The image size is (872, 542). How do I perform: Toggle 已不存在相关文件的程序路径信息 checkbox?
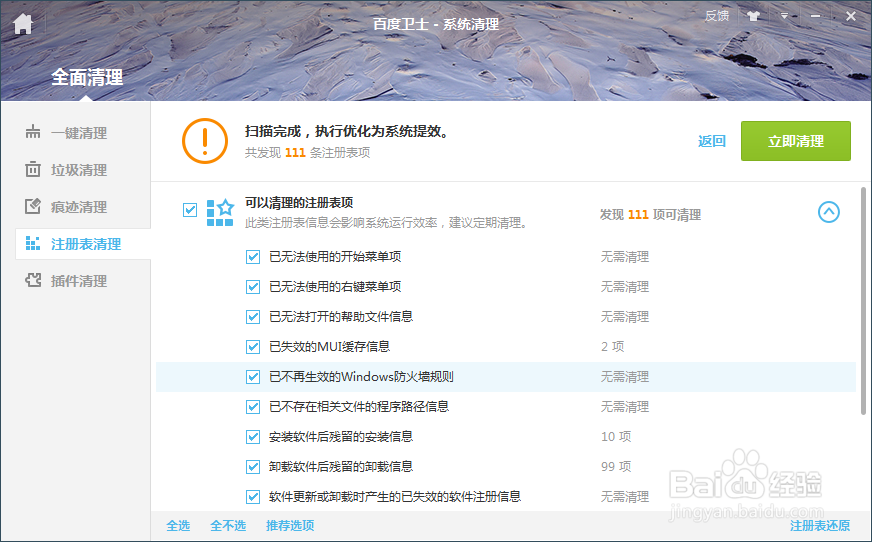[x=253, y=407]
